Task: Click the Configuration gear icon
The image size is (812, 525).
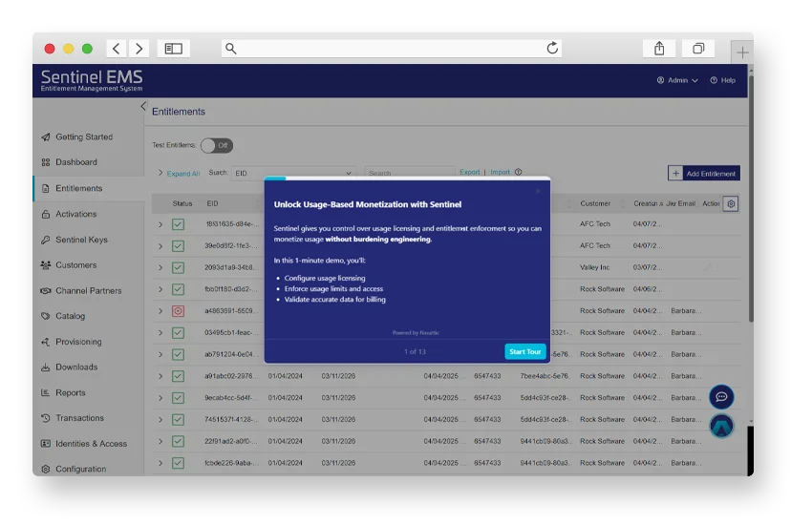Action: pyautogui.click(x=46, y=469)
